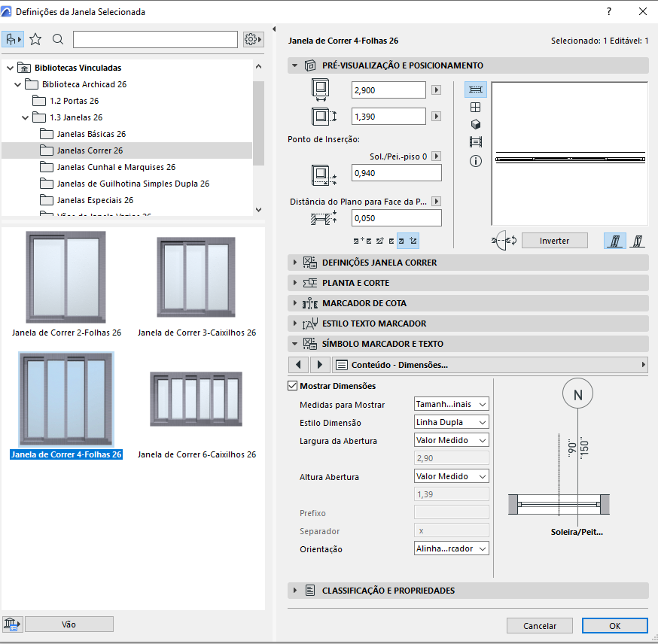The height and width of the screenshot is (644, 658).
Task: Collapse Bibliotecas Vinculadas tree node
Action: pos(10,68)
